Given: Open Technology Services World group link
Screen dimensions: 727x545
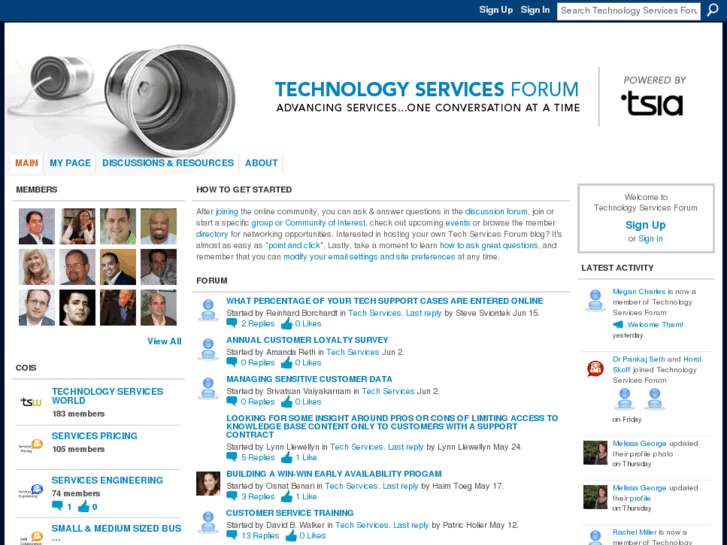Looking at the screenshot, I should 107,396.
